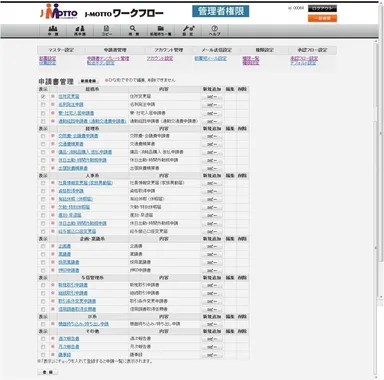Uncheck the 住所変更届 display checkbox
The height and width of the screenshot is (380, 384).
[43, 96]
